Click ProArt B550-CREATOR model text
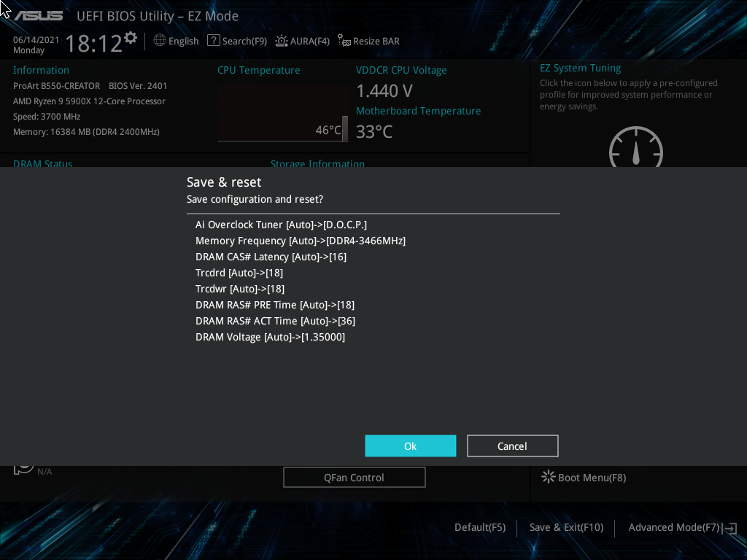 [57, 86]
